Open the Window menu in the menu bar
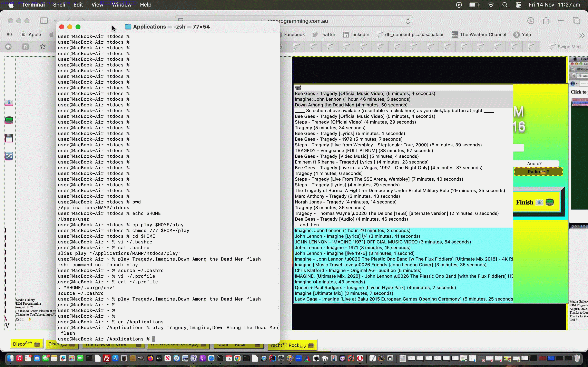This screenshot has height=367, width=588. [121, 5]
